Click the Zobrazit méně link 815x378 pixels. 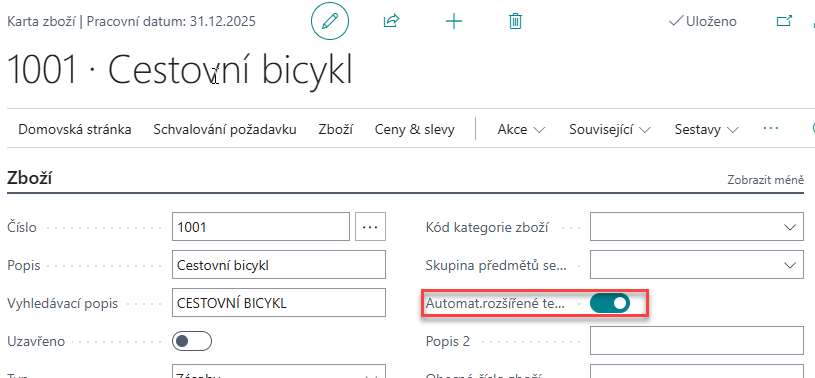766,180
